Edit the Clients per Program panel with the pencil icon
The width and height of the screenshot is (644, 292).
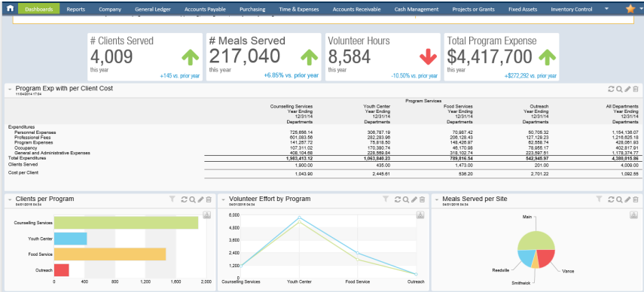(x=200, y=199)
